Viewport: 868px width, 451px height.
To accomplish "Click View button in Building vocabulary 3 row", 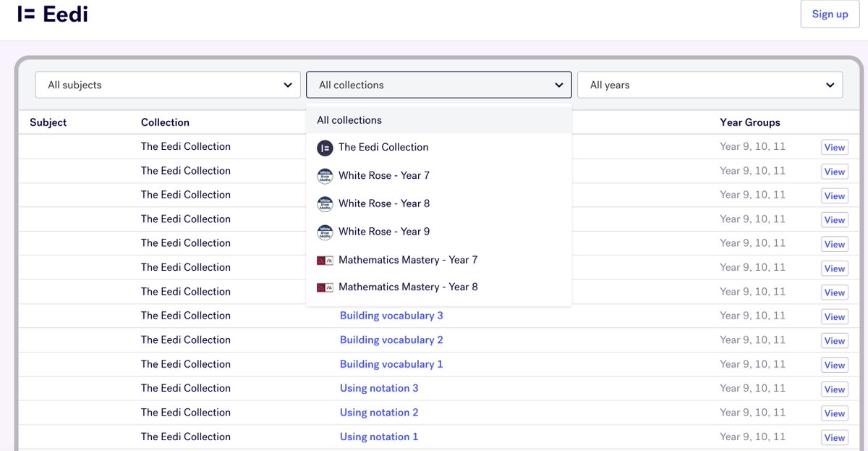I will tap(834, 316).
